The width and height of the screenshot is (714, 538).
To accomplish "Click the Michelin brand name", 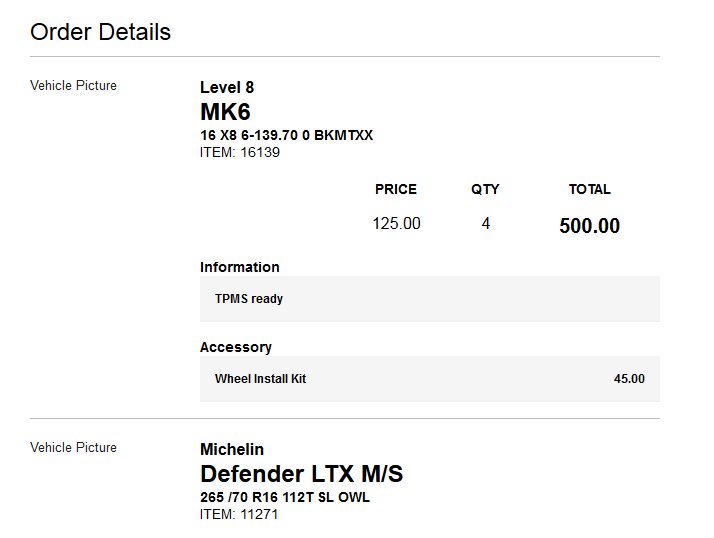I will click(x=232, y=449).
